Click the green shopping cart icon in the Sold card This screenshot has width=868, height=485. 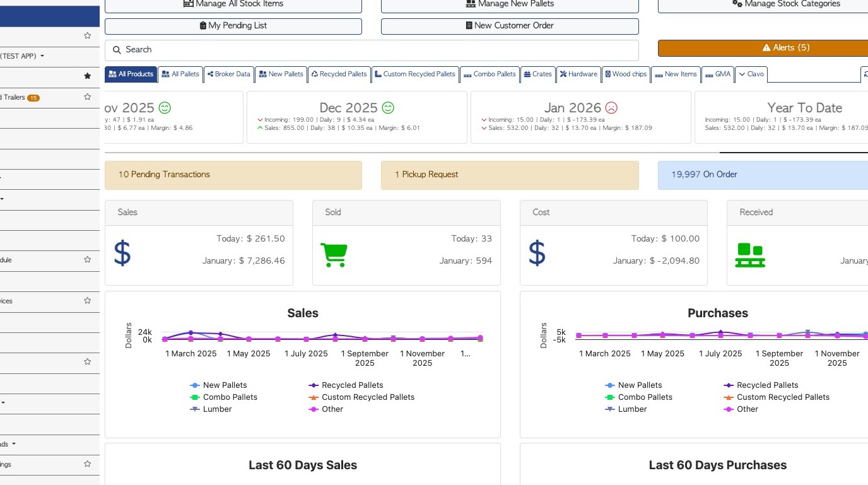coord(334,255)
